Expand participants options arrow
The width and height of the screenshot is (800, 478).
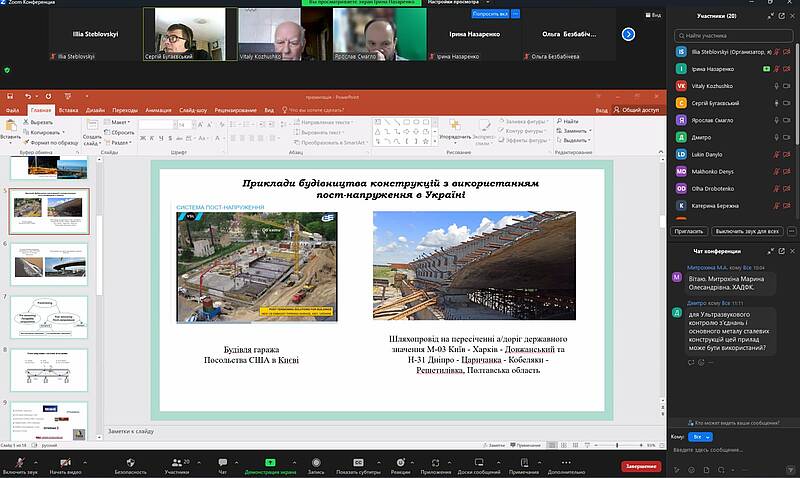coord(199,463)
